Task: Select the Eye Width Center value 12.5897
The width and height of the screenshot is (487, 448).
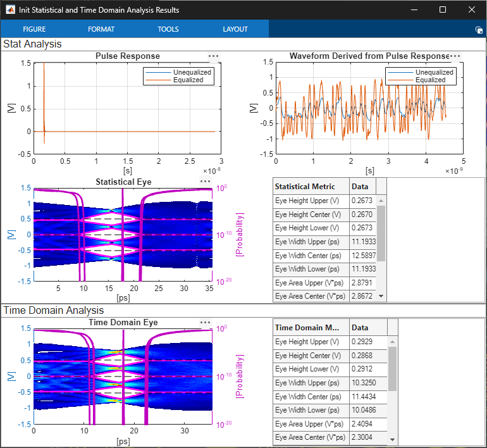Action: pyautogui.click(x=363, y=256)
